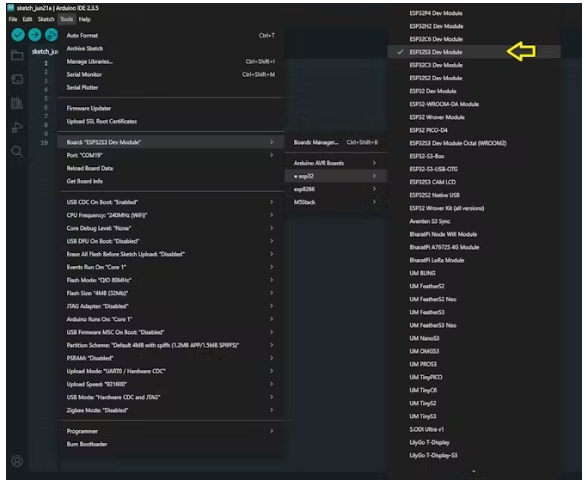This screenshot has height=487, width=586.
Task: Expand the esp32 boards submenu
Action: coord(336,176)
